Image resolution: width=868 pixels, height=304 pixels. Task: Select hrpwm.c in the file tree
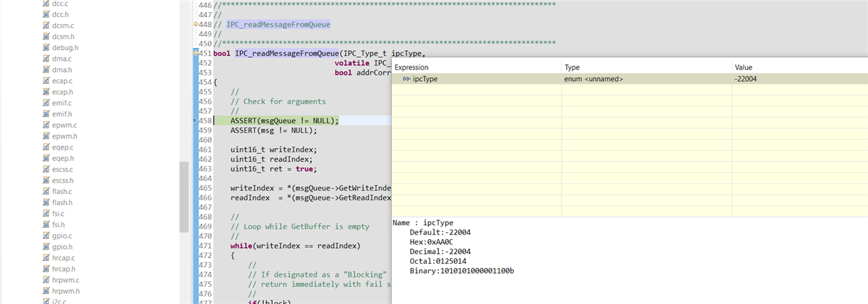pyautogui.click(x=66, y=279)
